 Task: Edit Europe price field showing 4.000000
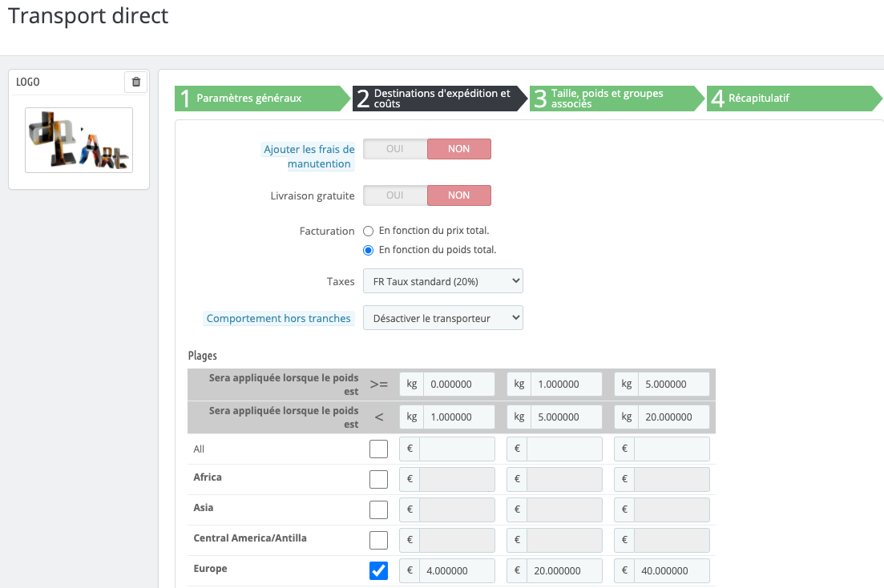point(457,571)
